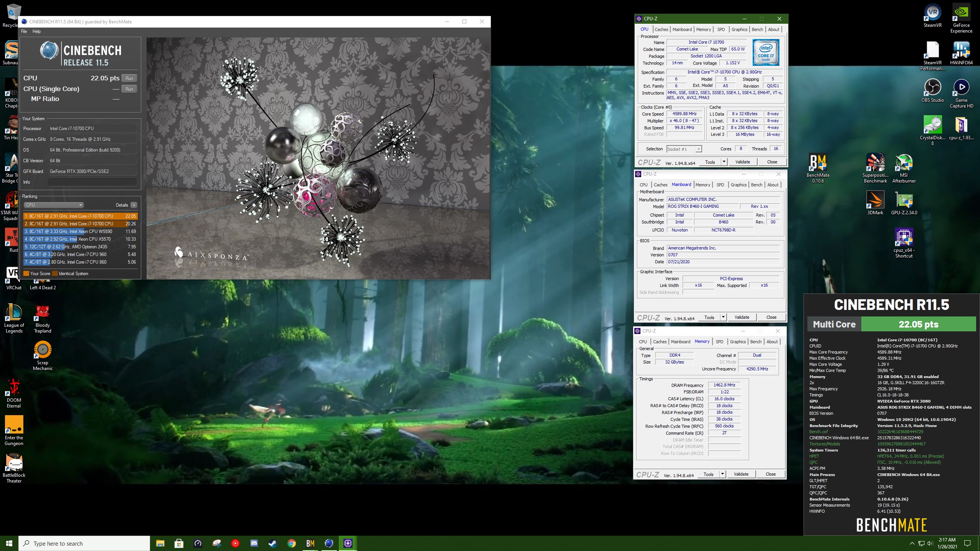
Task: Open GeForce Experience desktop icon
Action: point(961,18)
